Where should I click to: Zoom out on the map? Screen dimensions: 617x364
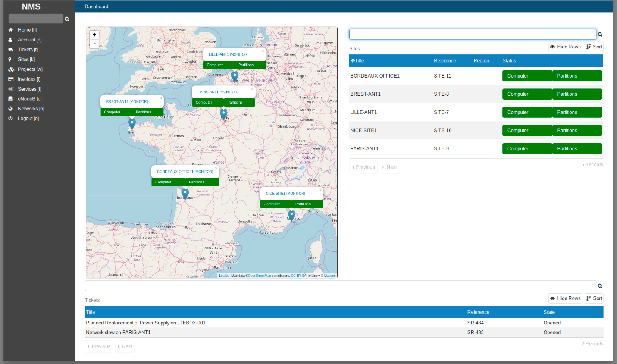click(94, 44)
